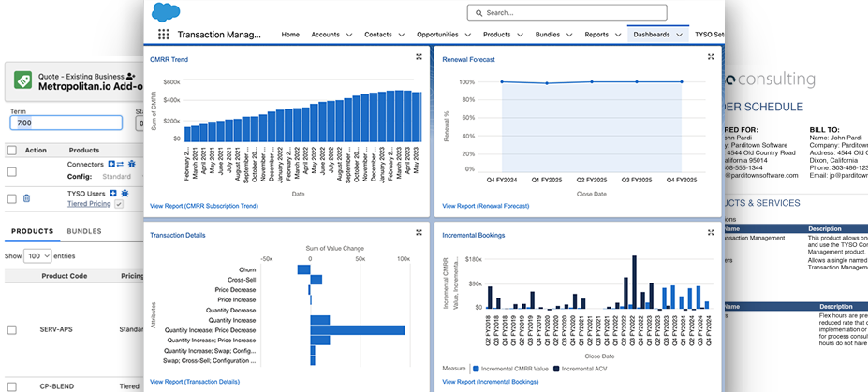
Task: Open the Accounts tab dropdown arrow
Action: point(349,35)
